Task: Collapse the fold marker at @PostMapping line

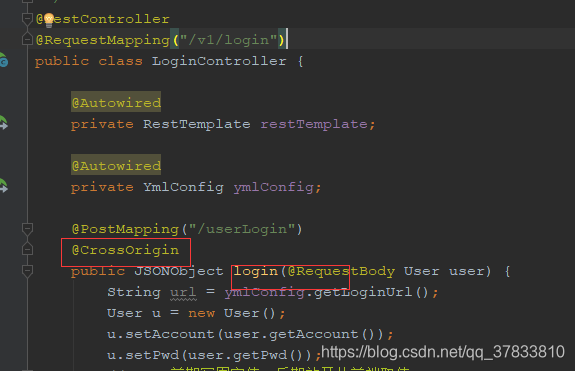Action: [x=27, y=229]
